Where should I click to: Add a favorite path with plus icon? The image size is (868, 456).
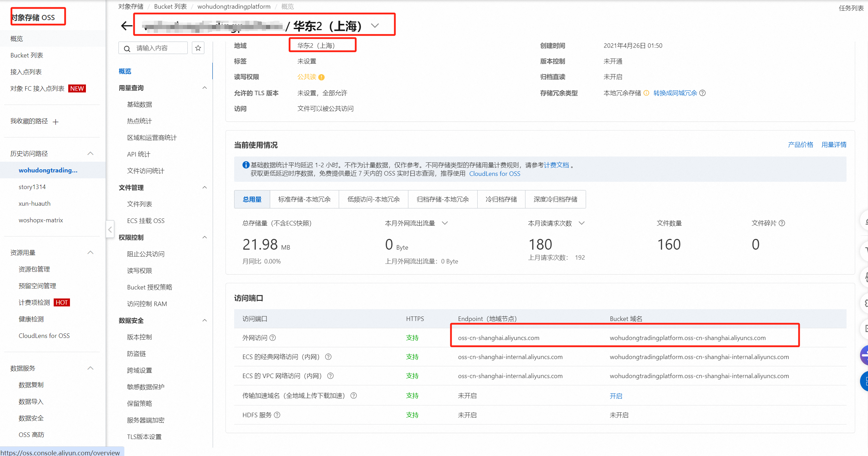coord(56,122)
